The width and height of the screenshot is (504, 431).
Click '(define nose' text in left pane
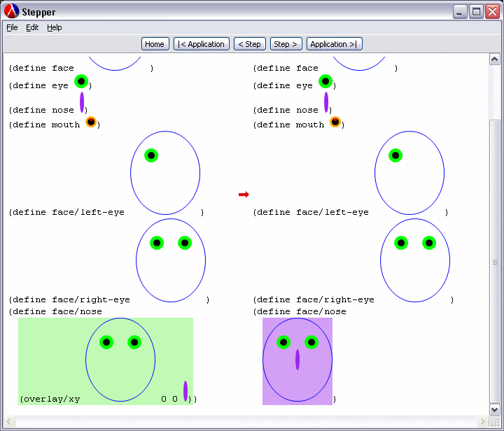point(41,110)
